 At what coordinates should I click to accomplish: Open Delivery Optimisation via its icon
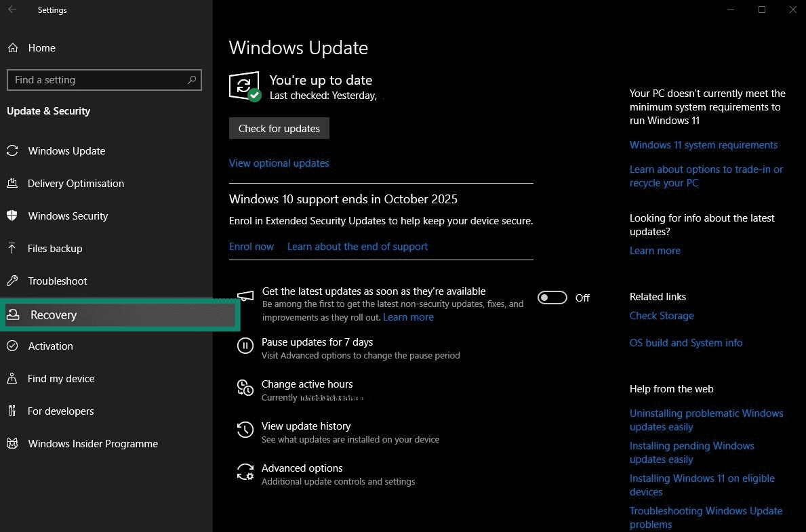click(x=13, y=183)
